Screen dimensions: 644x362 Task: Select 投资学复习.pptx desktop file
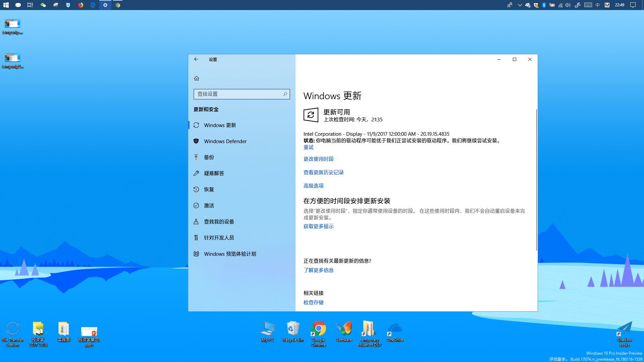[x=89, y=337]
